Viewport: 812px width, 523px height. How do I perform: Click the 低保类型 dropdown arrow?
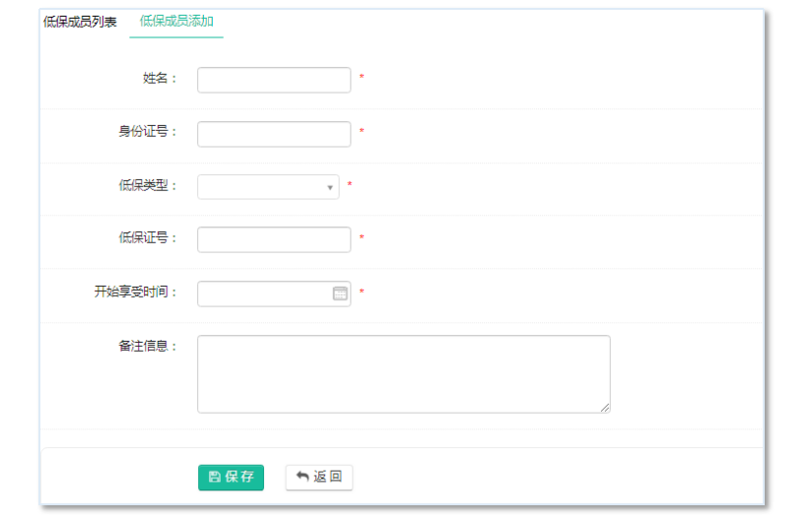(330, 187)
